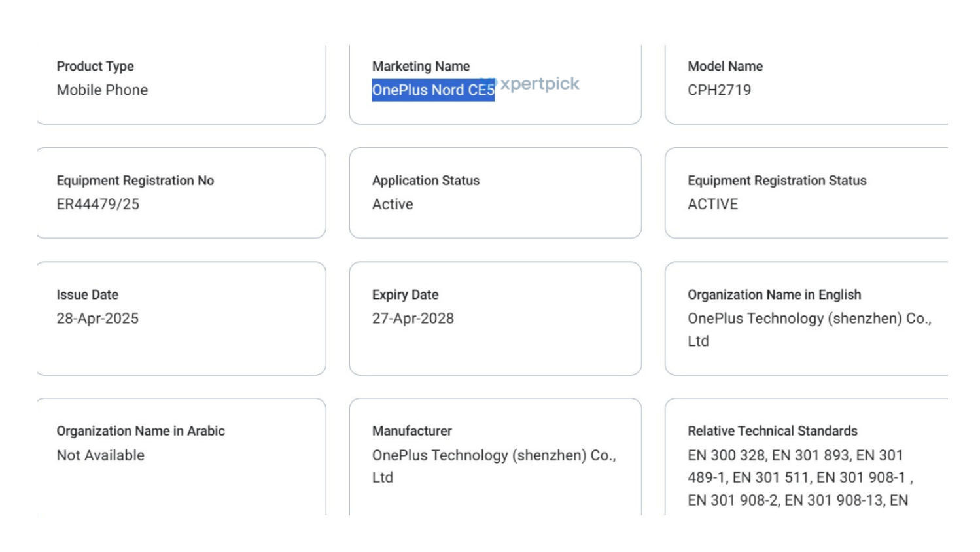Click the 'Active' application status value
Image resolution: width=980 pixels, height=552 pixels.
coord(393,204)
